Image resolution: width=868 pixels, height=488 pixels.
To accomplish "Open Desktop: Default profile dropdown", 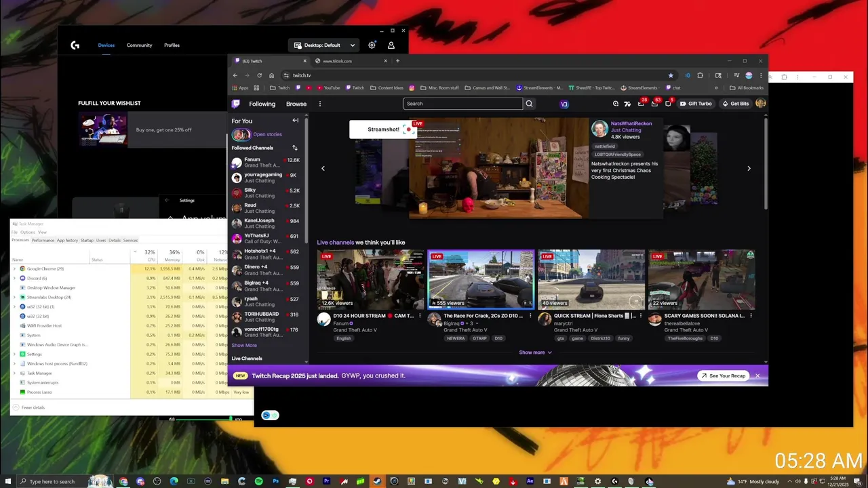I will (324, 45).
